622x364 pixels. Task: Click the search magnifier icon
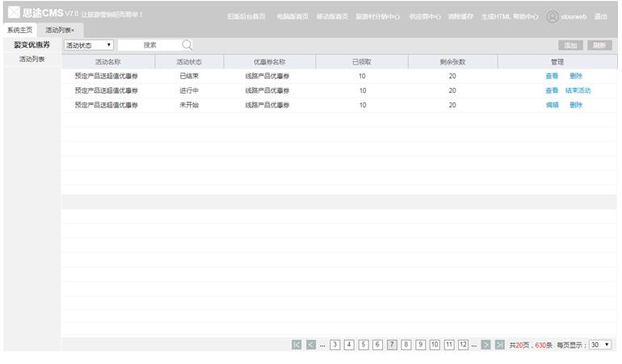(187, 45)
